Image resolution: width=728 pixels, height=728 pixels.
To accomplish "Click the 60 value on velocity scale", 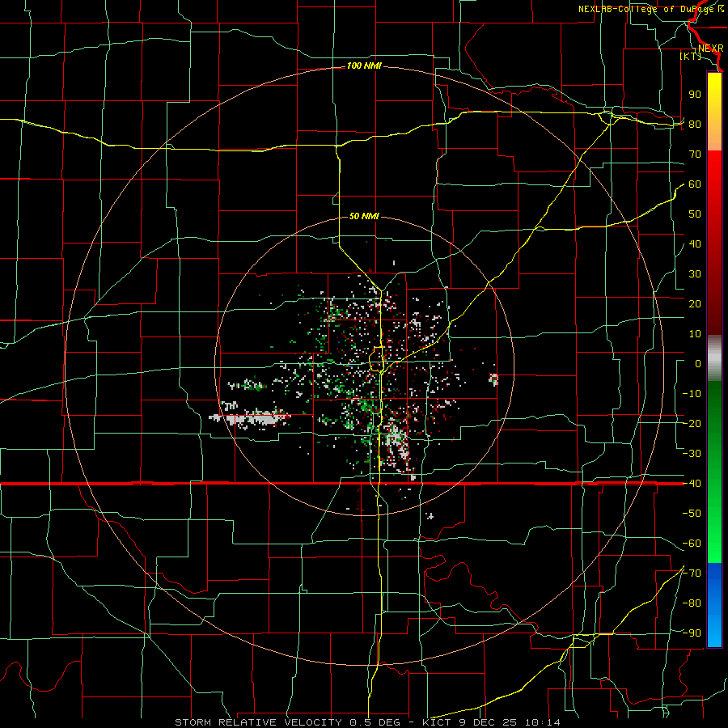I will [695, 184].
